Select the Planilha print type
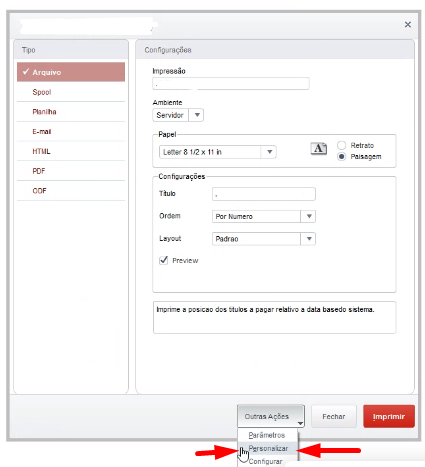The image size is (425, 467). click(71, 112)
